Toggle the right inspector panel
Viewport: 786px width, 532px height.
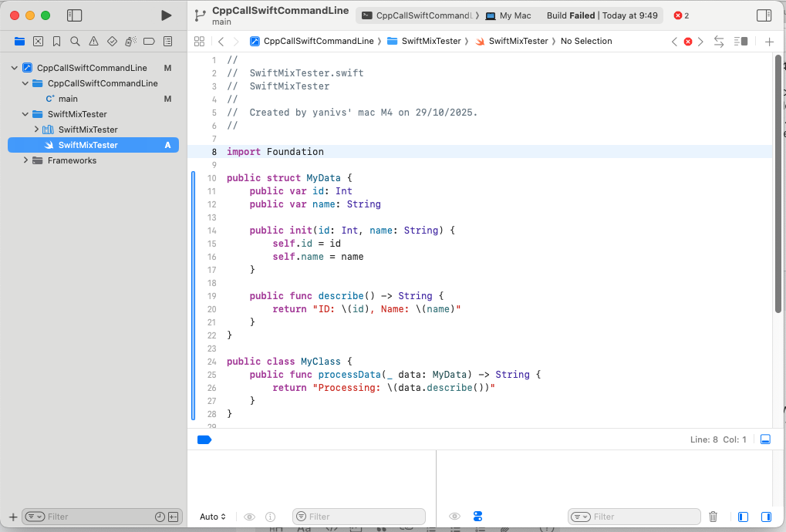tap(764, 15)
